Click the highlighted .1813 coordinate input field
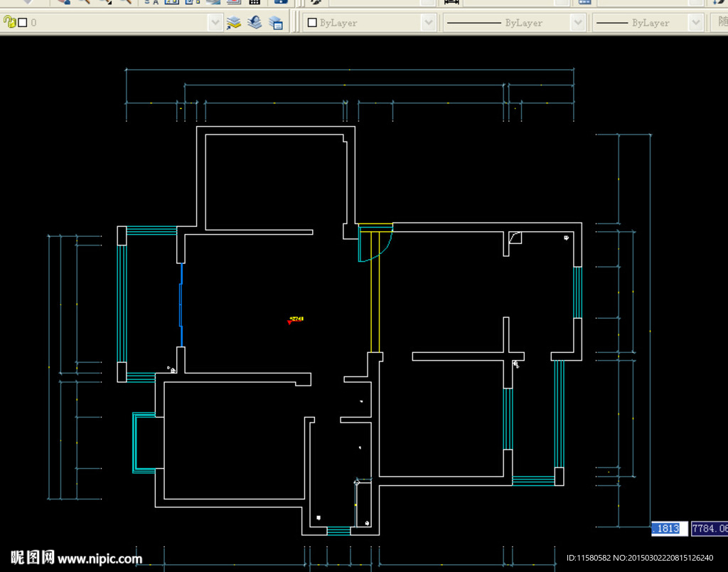Screen dimensions: 728x572 click(669, 529)
